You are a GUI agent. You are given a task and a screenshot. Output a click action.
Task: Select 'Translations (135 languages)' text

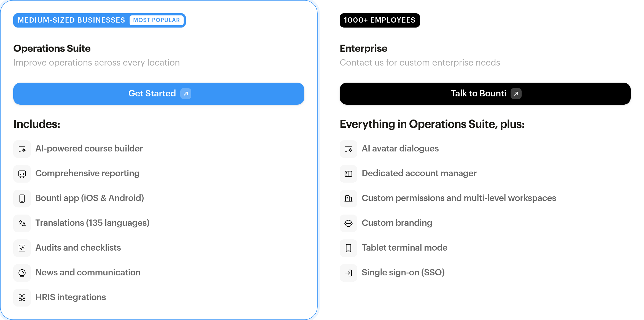(92, 223)
